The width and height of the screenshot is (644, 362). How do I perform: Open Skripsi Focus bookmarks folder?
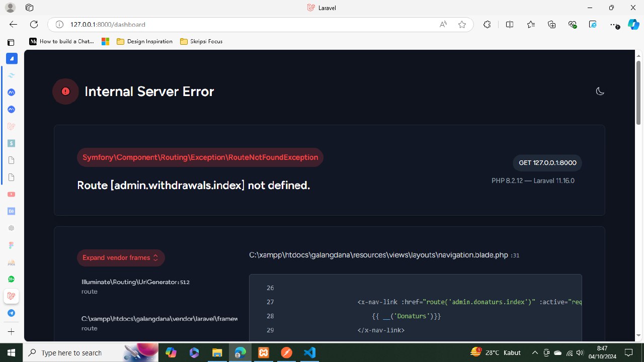pos(201,41)
